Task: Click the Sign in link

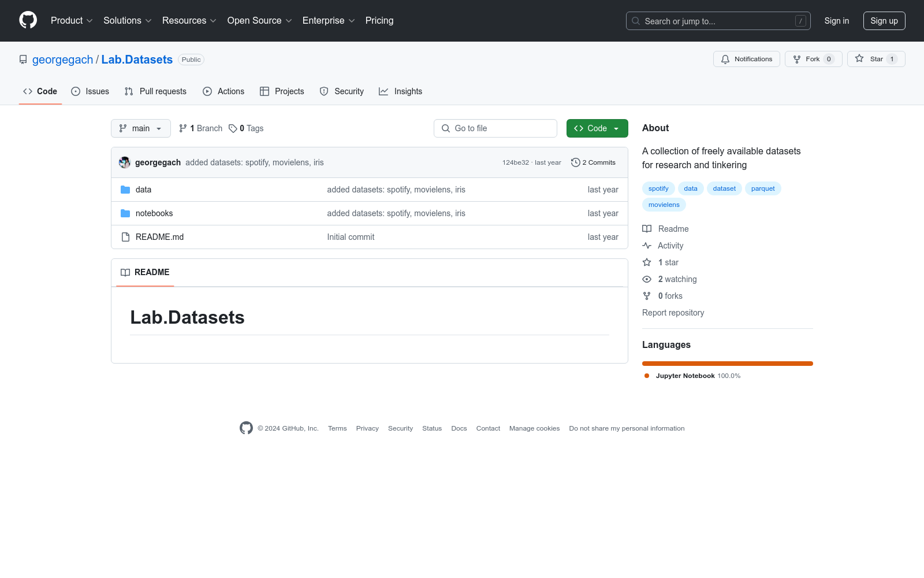Action: [x=837, y=21]
